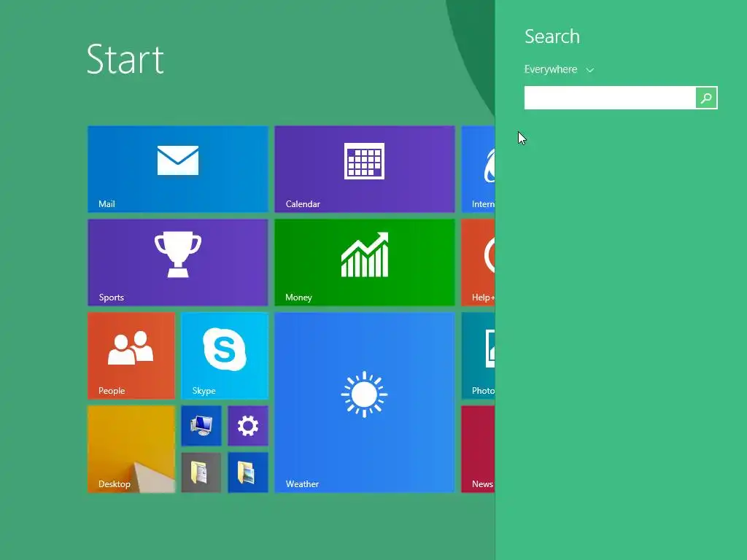Open the News tile
The image size is (747, 560).
pyautogui.click(x=478, y=449)
